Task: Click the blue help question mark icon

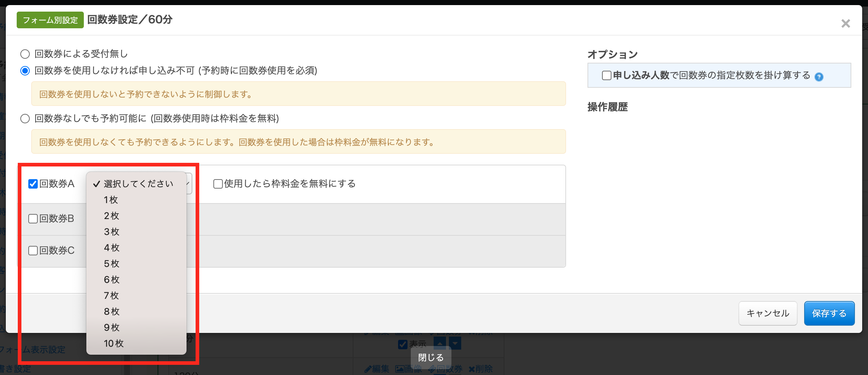Action: [819, 77]
